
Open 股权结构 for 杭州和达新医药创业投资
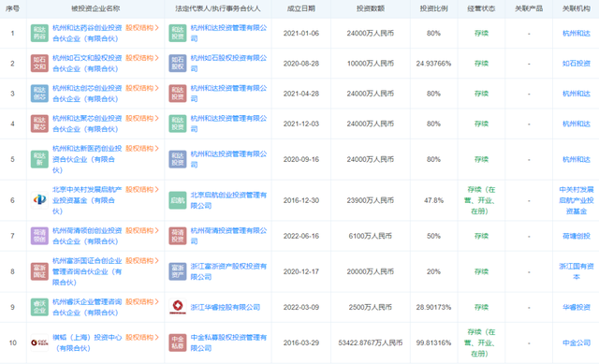pyautogui.click(x=142, y=149)
